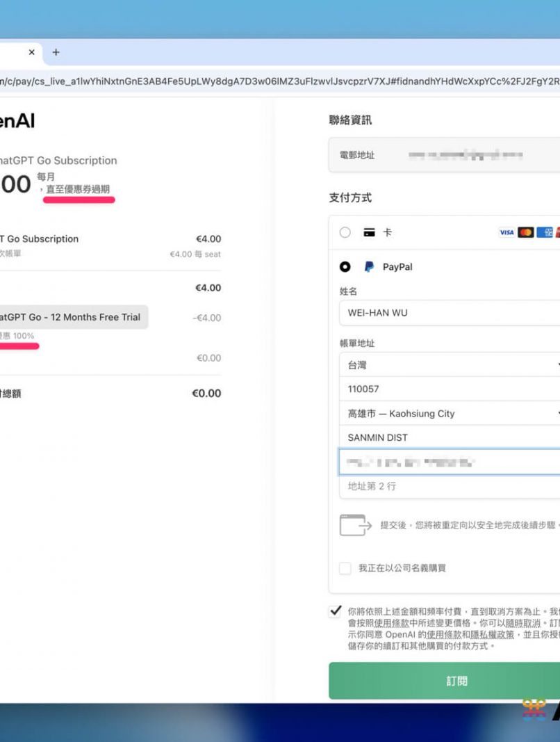
Task: Close the current browser tab
Action: pos(31,52)
